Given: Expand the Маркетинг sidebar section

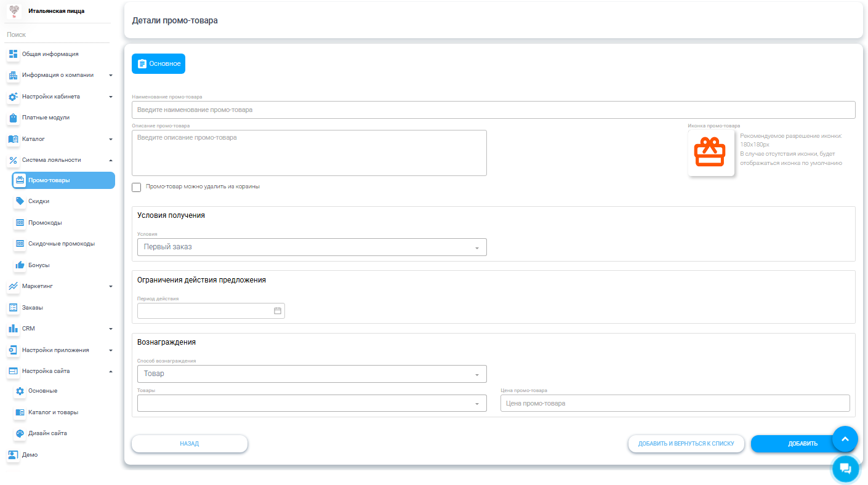Looking at the screenshot, I should tap(60, 286).
